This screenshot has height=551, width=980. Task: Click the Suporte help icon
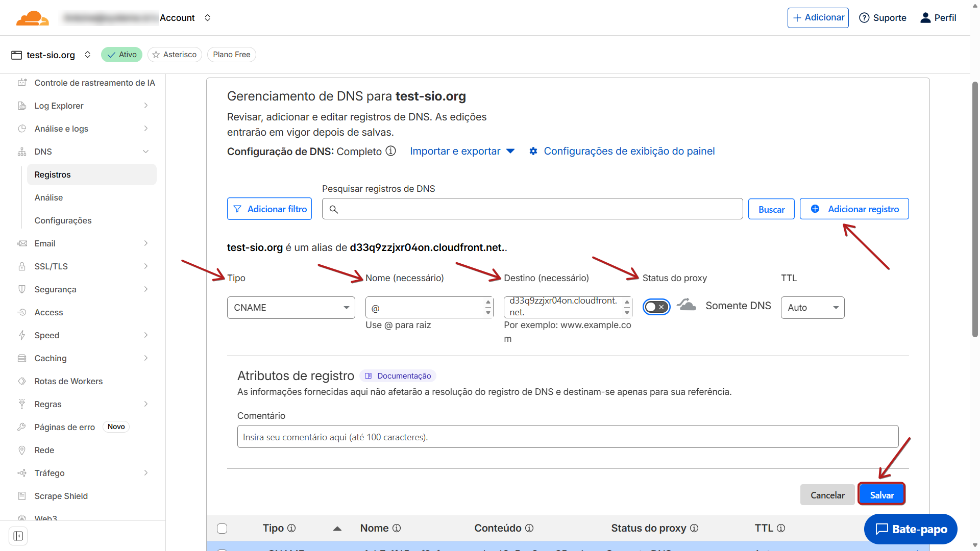coord(864,18)
